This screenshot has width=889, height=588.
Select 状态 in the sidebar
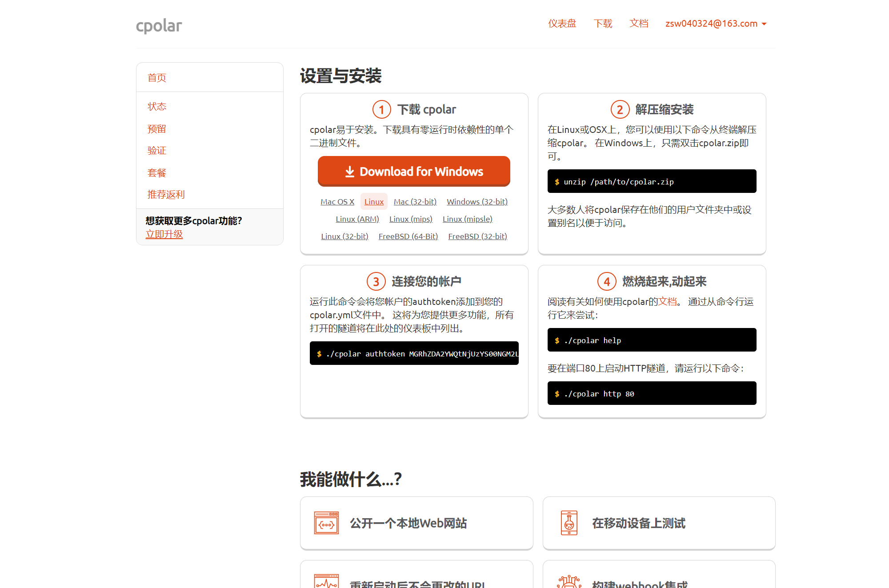click(x=157, y=107)
